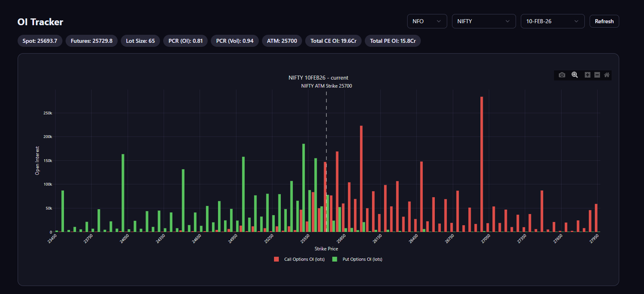Zoom in with the chart plus icon
644x294 pixels.
tap(588, 75)
